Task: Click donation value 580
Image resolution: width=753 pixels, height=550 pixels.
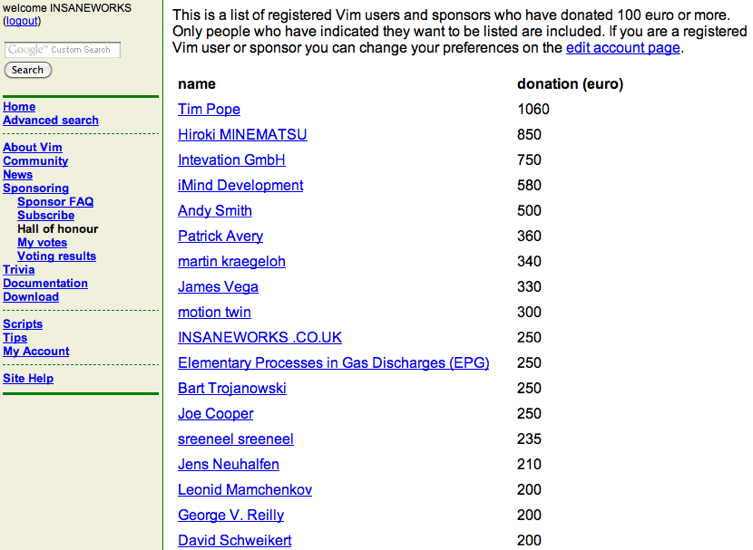Action: coord(529,185)
